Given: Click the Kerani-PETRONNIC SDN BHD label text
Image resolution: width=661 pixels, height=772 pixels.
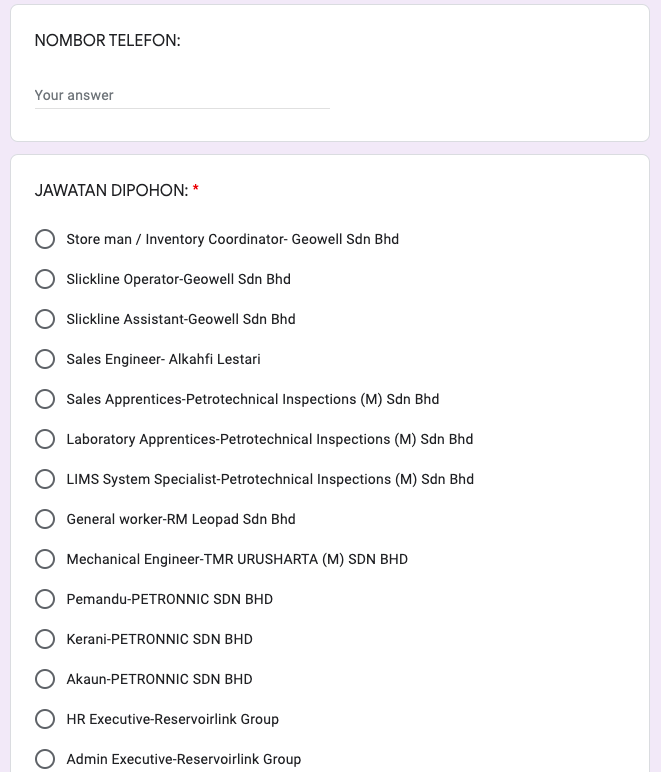Looking at the screenshot, I should 159,639.
